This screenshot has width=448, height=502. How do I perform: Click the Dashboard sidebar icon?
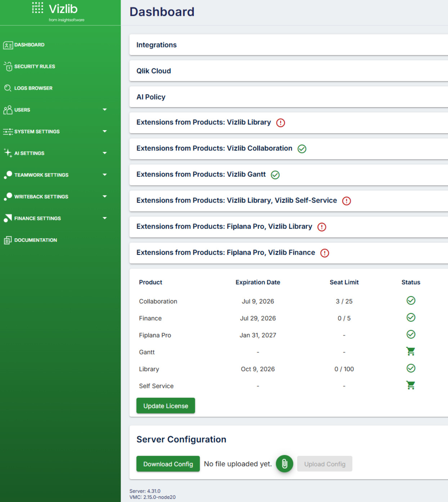(8, 45)
